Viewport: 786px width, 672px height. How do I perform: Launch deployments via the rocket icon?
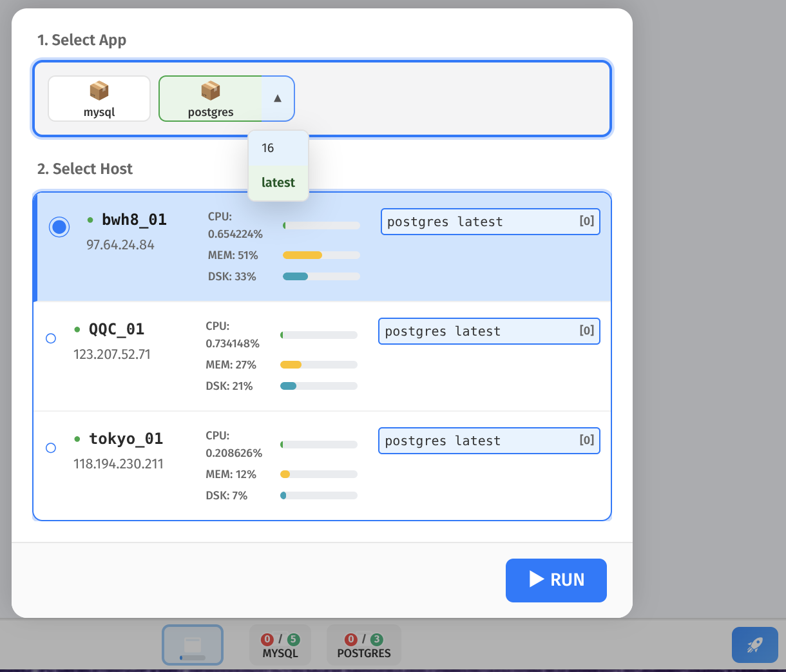(754, 645)
